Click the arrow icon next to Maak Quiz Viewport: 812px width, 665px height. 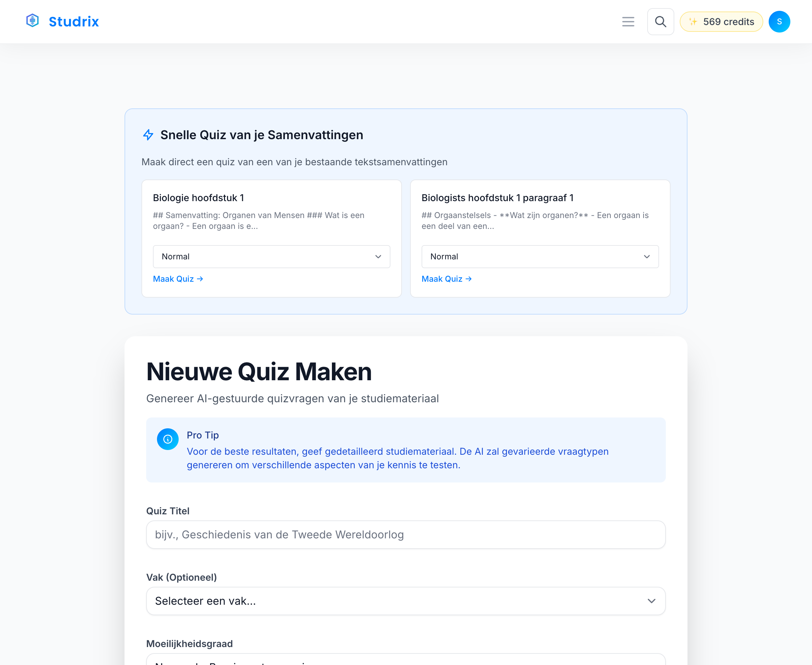click(x=200, y=279)
